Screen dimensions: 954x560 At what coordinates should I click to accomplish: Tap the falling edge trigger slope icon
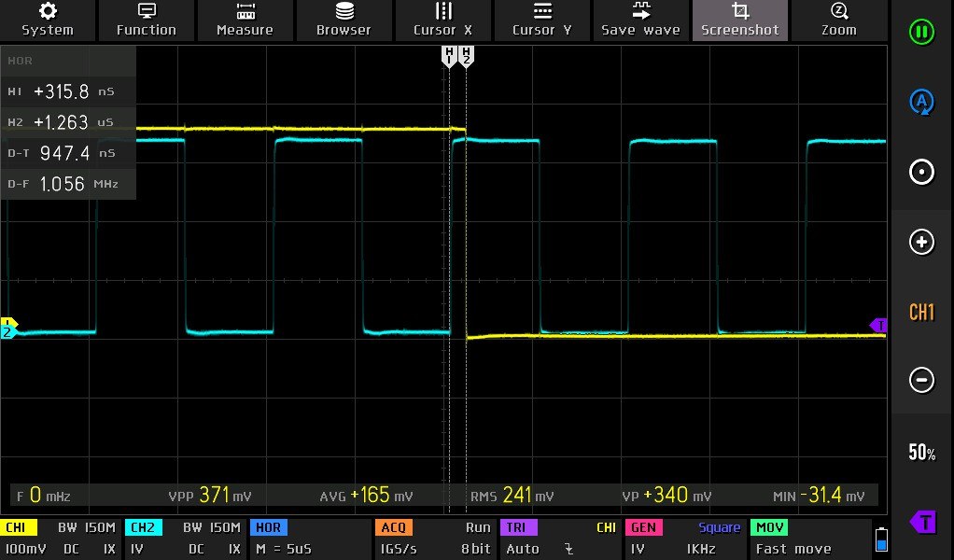point(568,549)
